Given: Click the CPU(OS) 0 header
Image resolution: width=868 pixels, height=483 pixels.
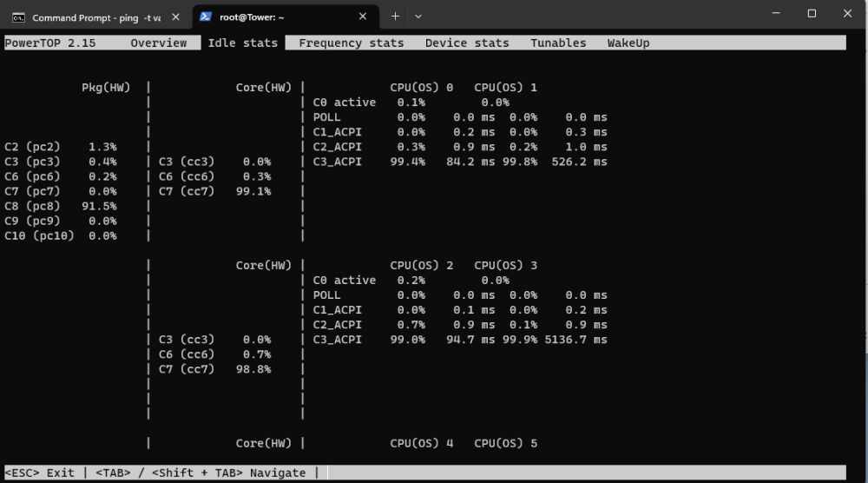Looking at the screenshot, I should (x=421, y=88).
